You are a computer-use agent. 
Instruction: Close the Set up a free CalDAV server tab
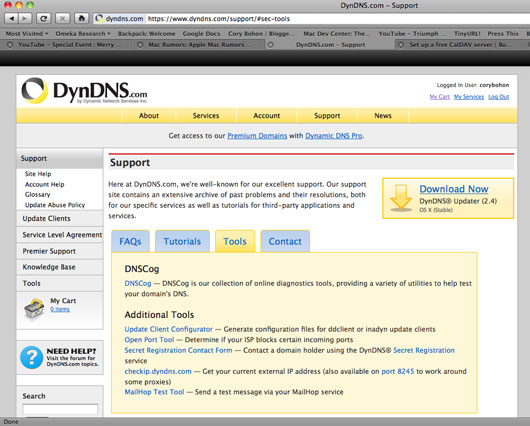tap(401, 44)
